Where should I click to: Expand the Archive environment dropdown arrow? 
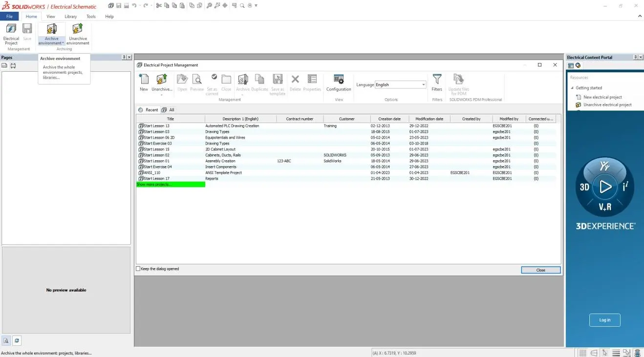pyautogui.click(x=62, y=43)
